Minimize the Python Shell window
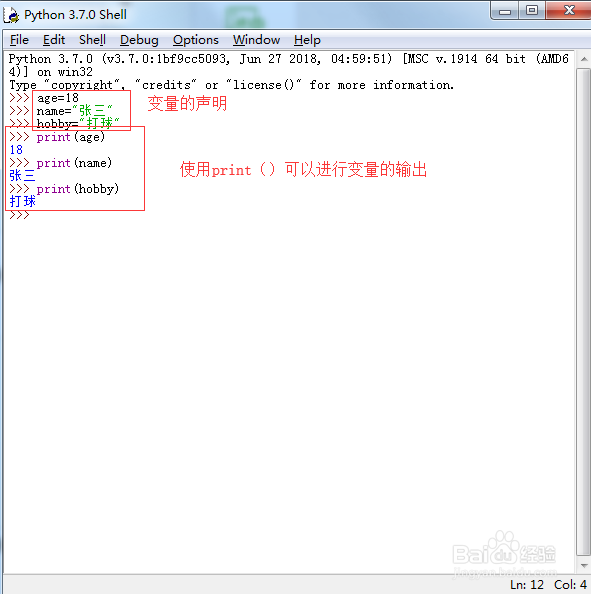Viewport: 591px width, 594px height. tap(505, 11)
